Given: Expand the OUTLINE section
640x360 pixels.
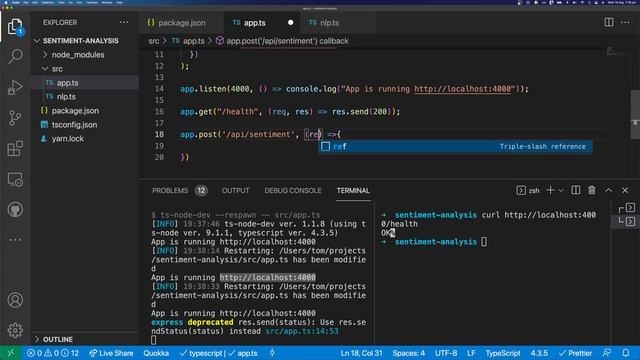Looking at the screenshot, I should [x=85, y=340].
